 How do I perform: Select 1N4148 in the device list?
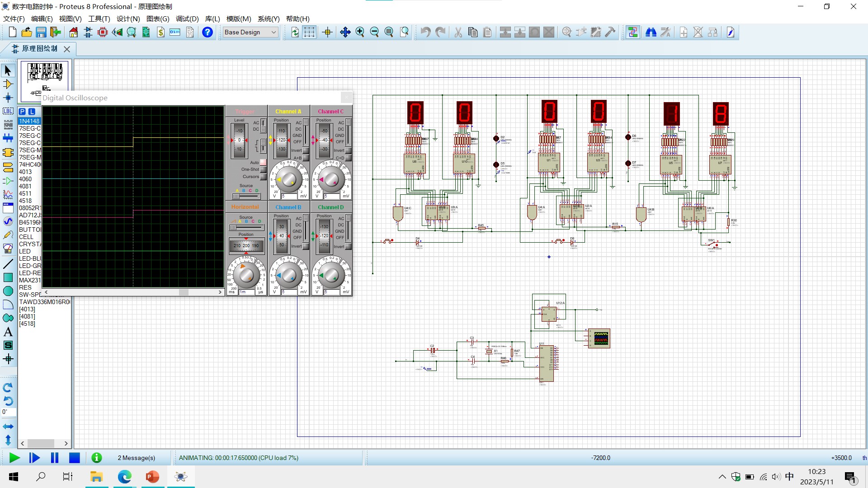coord(29,121)
